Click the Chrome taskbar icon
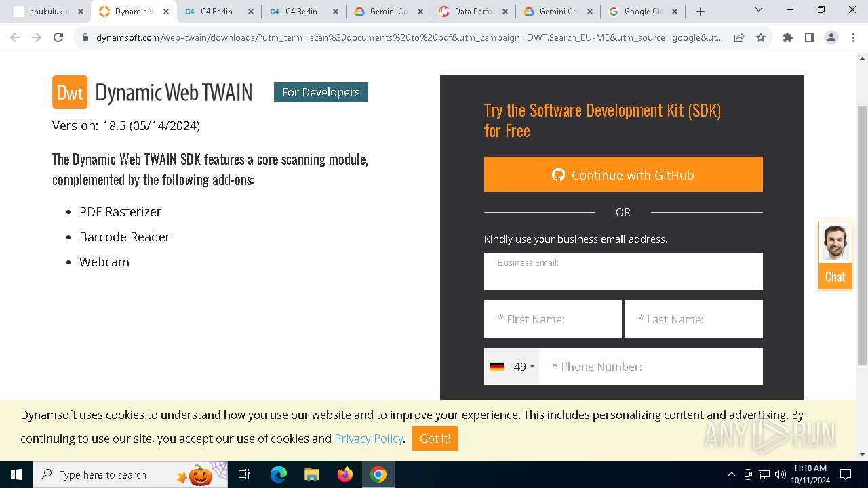868x488 pixels. (378, 474)
